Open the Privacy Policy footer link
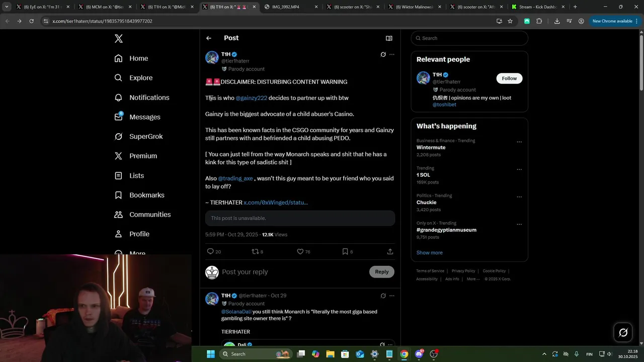Image resolution: width=644 pixels, height=362 pixels. click(x=463, y=271)
